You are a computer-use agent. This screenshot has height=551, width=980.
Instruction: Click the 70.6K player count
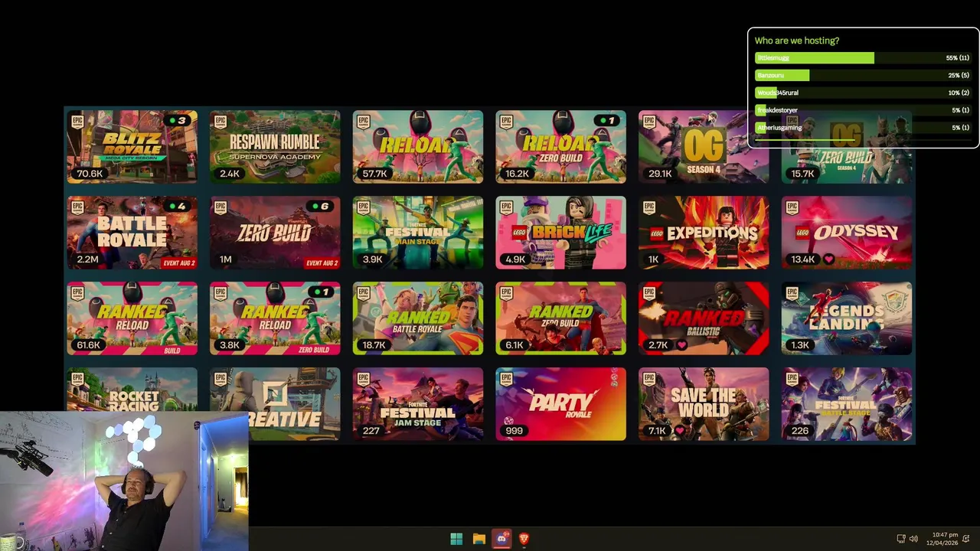pos(90,174)
